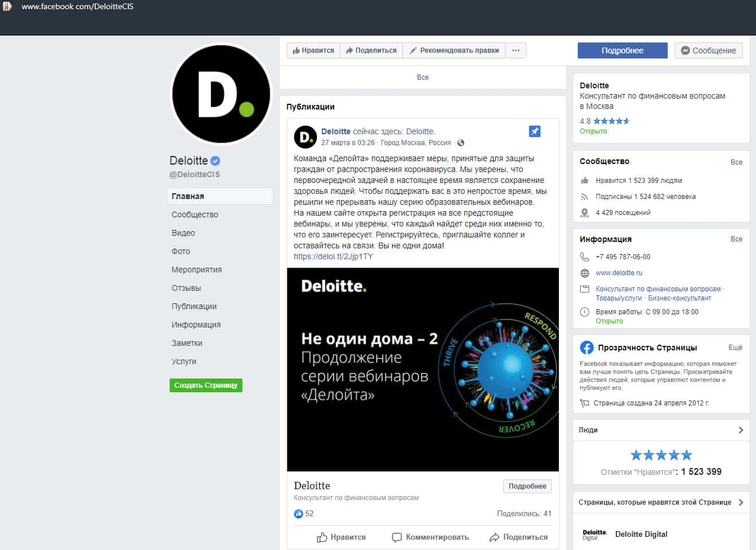Open Отзывы section
The image size is (756, 550).
coord(186,288)
